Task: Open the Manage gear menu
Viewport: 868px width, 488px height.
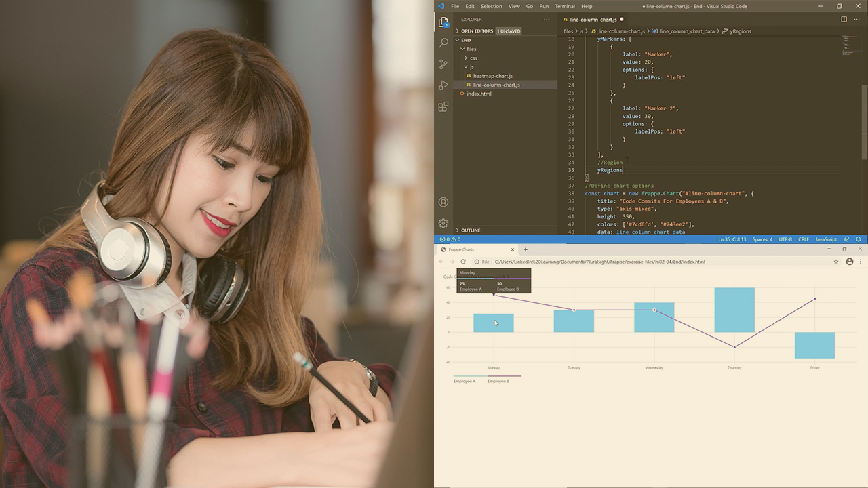Action: point(443,223)
